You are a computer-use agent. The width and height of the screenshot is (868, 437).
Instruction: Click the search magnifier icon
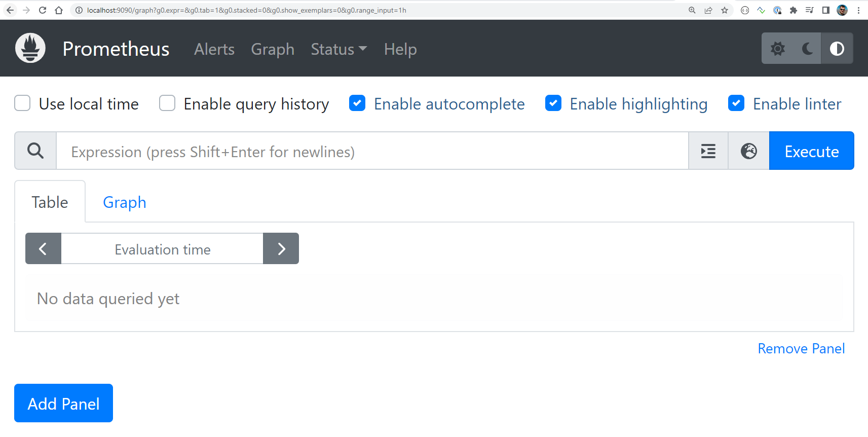pos(35,151)
